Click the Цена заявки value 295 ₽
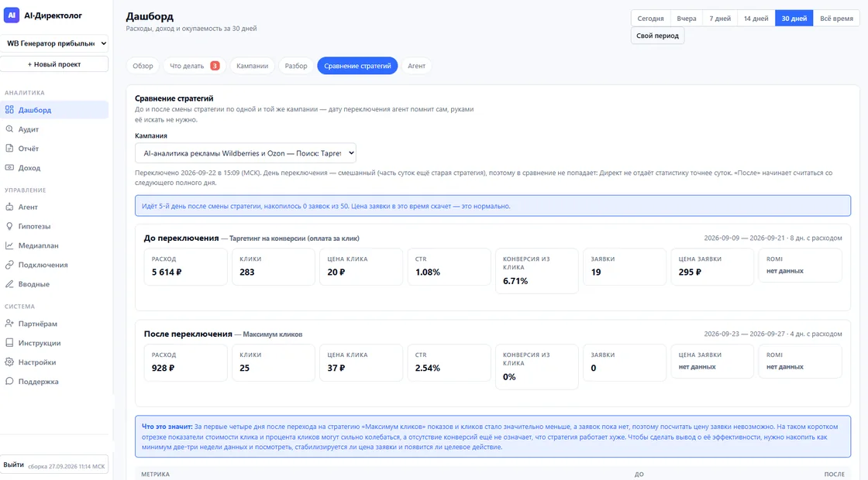This screenshot has height=480, width=868. 690,272
